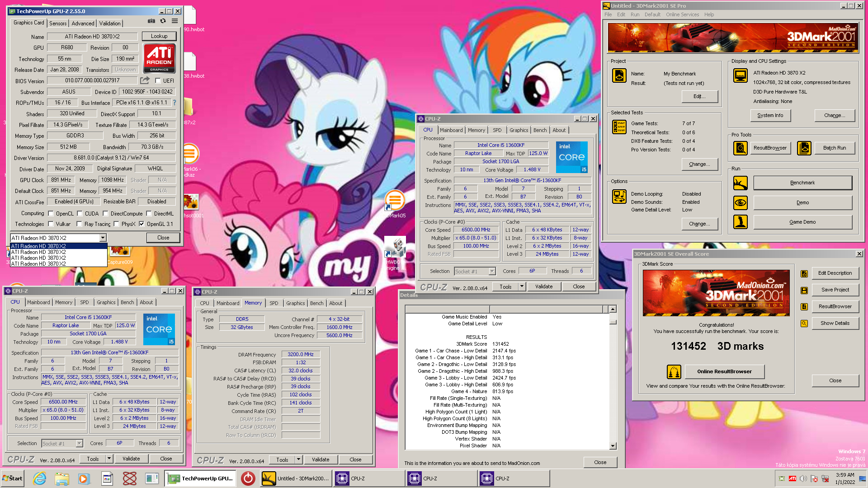This screenshot has width=868, height=488.
Task: Open Advanced tab in GPU-Z
Action: coord(83,23)
